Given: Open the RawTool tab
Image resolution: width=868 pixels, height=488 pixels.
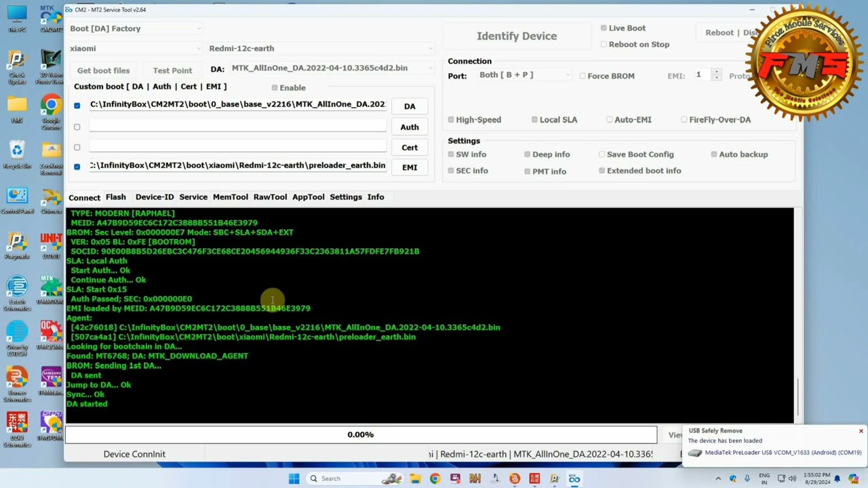Looking at the screenshot, I should click(x=270, y=197).
